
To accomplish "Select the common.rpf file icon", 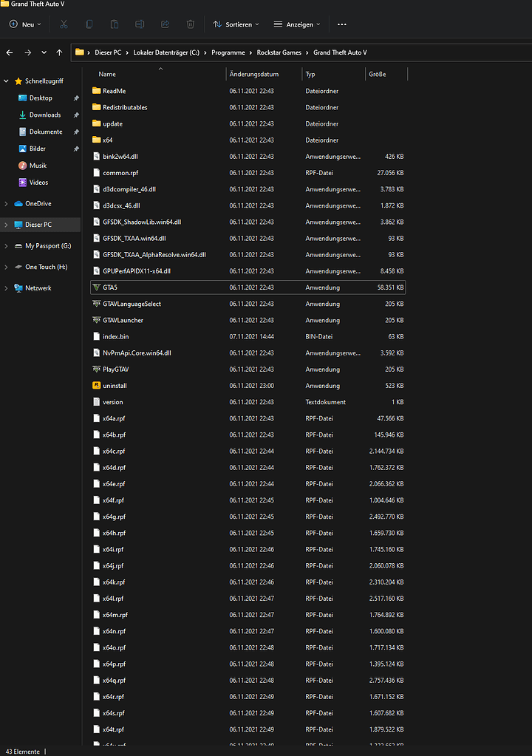I will 96,173.
